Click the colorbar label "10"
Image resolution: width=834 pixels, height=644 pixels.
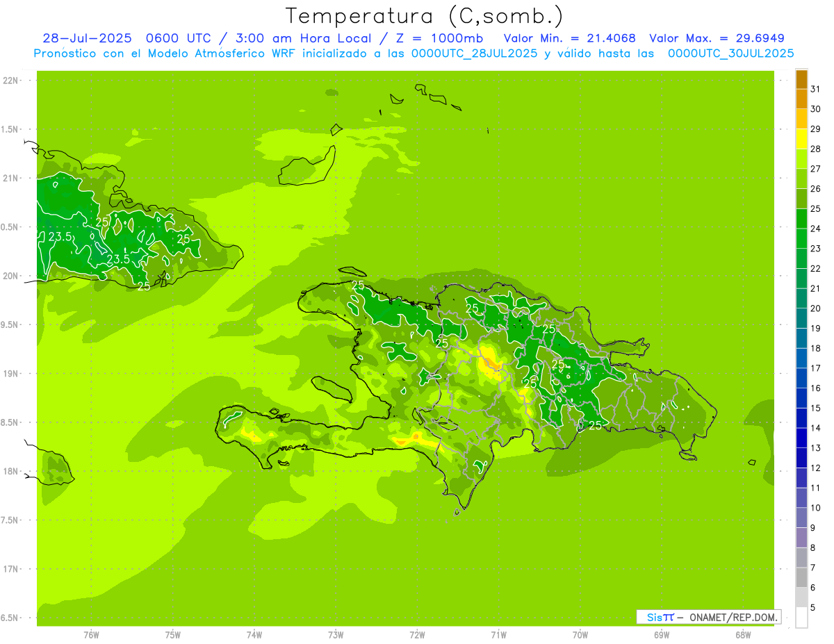coord(815,508)
